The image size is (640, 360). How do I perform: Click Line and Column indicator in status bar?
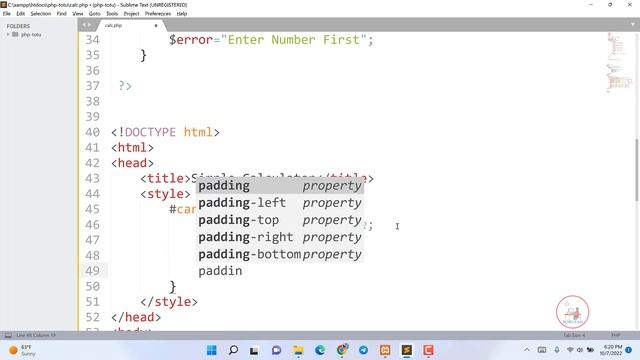36,335
